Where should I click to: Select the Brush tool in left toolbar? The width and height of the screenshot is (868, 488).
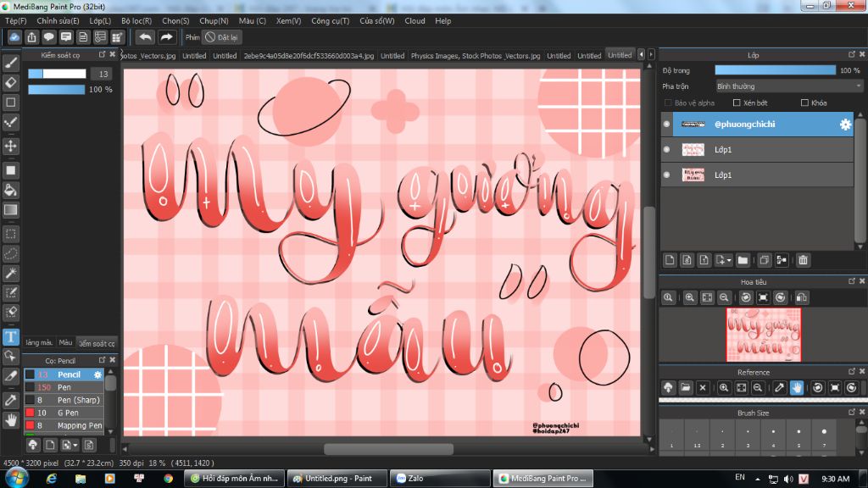pyautogui.click(x=10, y=63)
